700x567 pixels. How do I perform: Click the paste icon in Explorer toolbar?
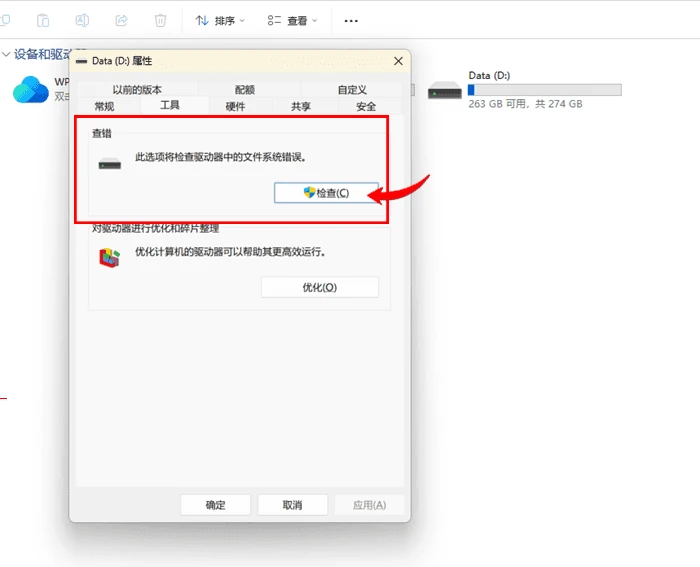pos(43,21)
